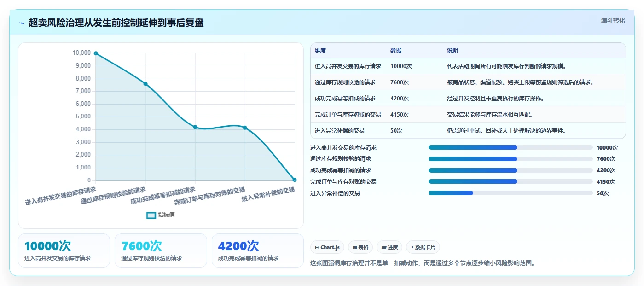Click progress bar for 进入异常补偿的交易

pyautogui.click(x=511, y=193)
